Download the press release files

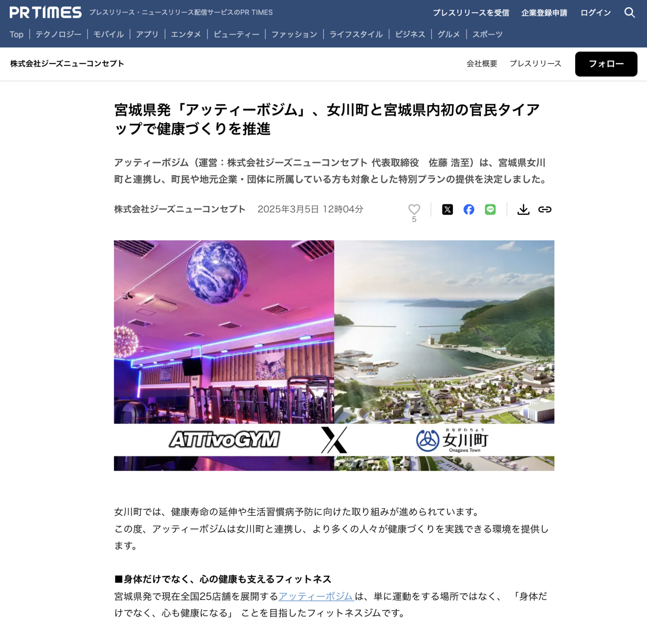coord(523,209)
